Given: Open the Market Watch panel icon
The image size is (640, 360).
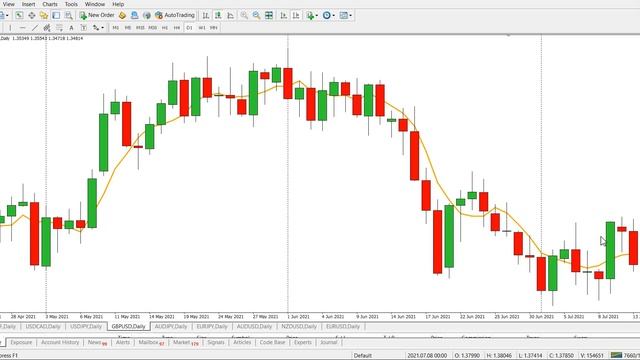Looking at the screenshot, I should 19,16.
